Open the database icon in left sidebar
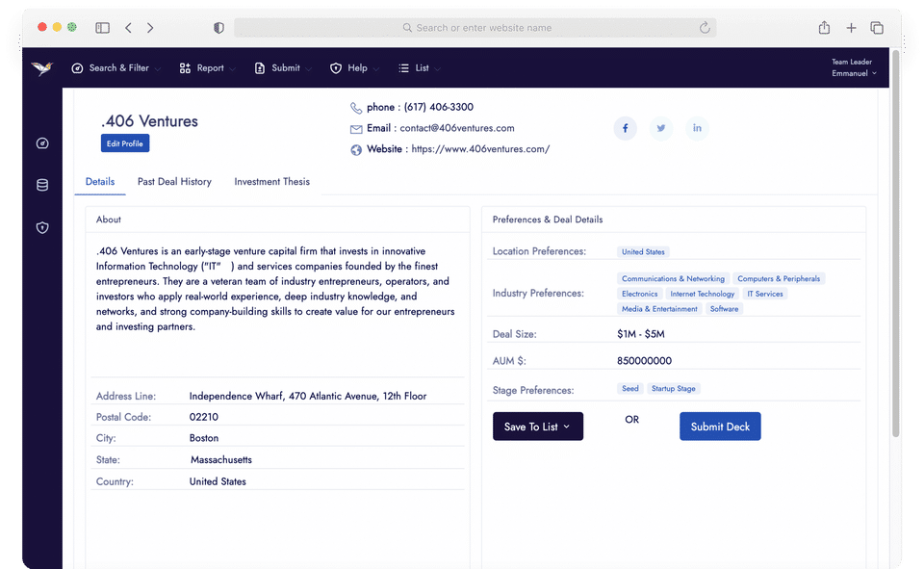Screen dimensions: 924x569 tap(42, 185)
